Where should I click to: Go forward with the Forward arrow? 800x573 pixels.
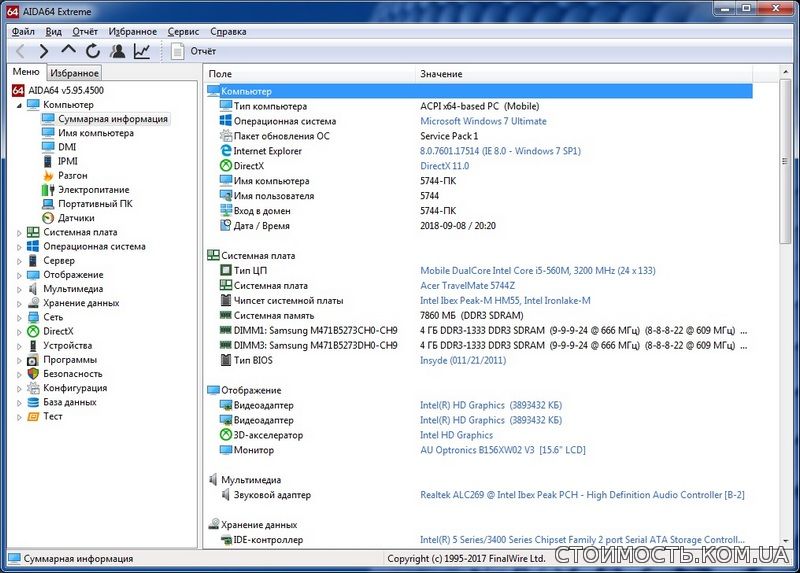[44, 51]
